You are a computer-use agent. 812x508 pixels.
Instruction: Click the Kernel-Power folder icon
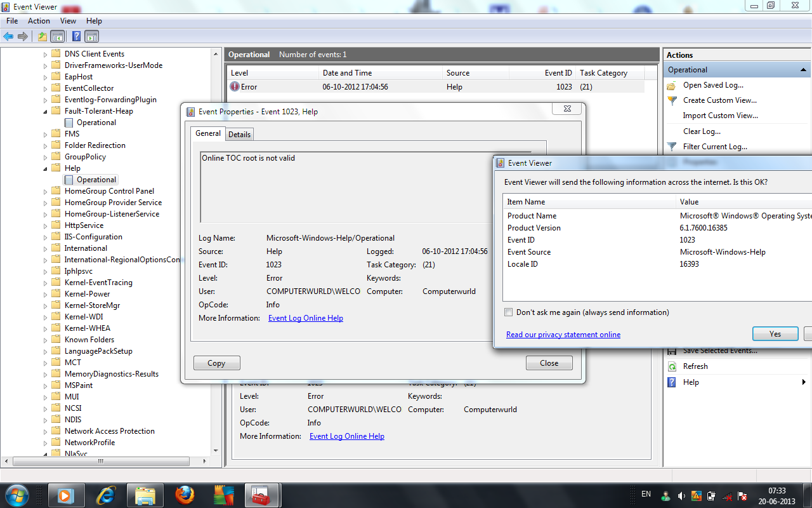point(56,294)
